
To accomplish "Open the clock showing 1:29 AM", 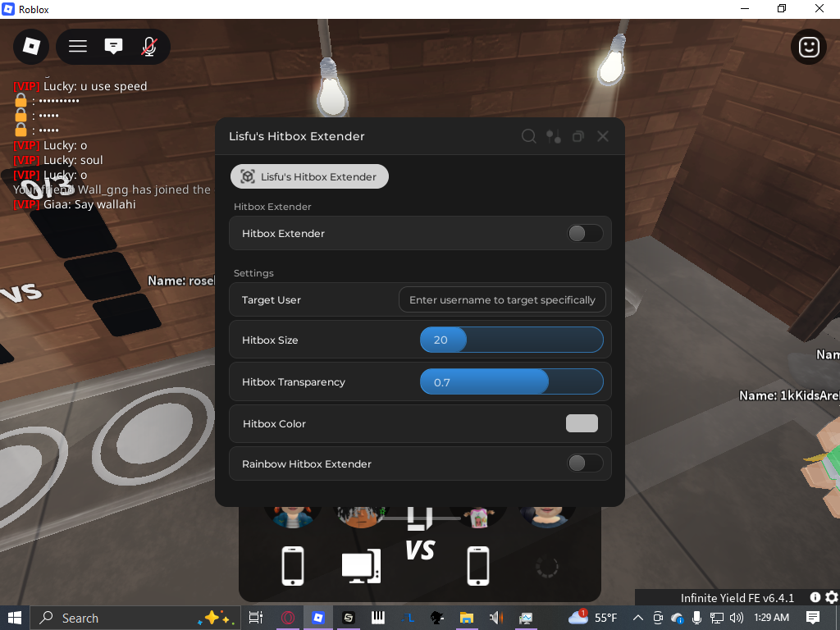I will point(771,618).
